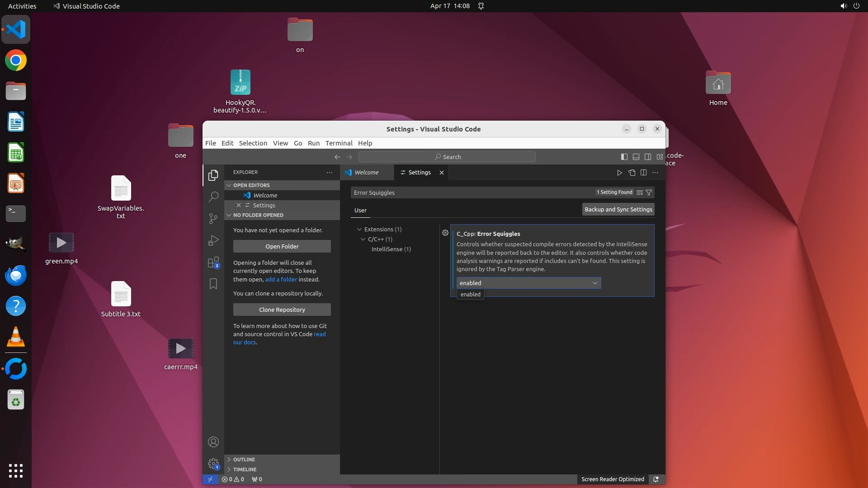Expand the Outline section

click(244, 460)
